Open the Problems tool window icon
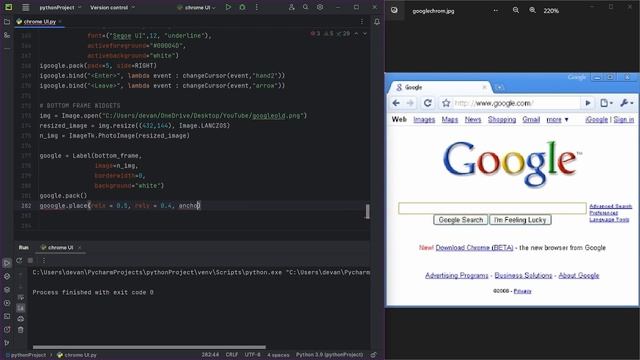Screen dimensions: 640x360 pyautogui.click(x=7, y=329)
